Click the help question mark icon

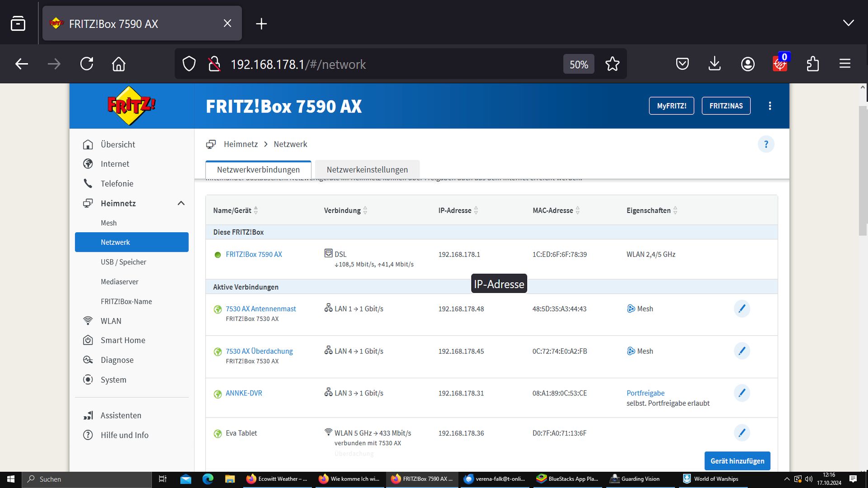coord(766,144)
